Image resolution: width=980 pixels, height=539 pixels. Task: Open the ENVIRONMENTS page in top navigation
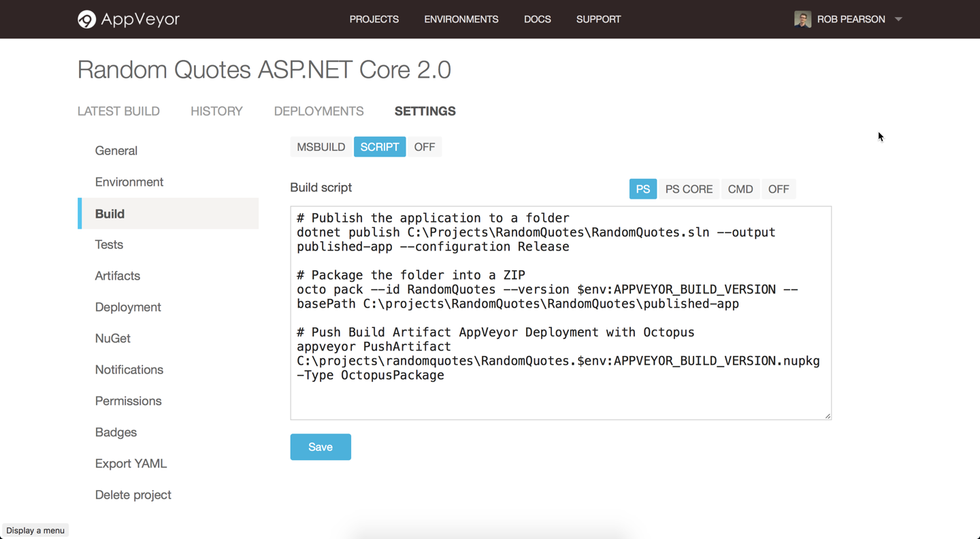[x=461, y=19]
